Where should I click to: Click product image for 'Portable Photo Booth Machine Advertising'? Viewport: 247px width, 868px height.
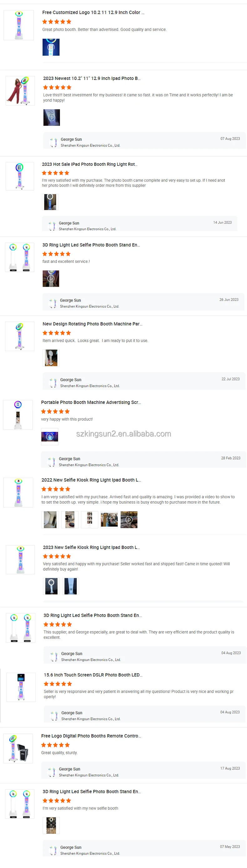18,415
